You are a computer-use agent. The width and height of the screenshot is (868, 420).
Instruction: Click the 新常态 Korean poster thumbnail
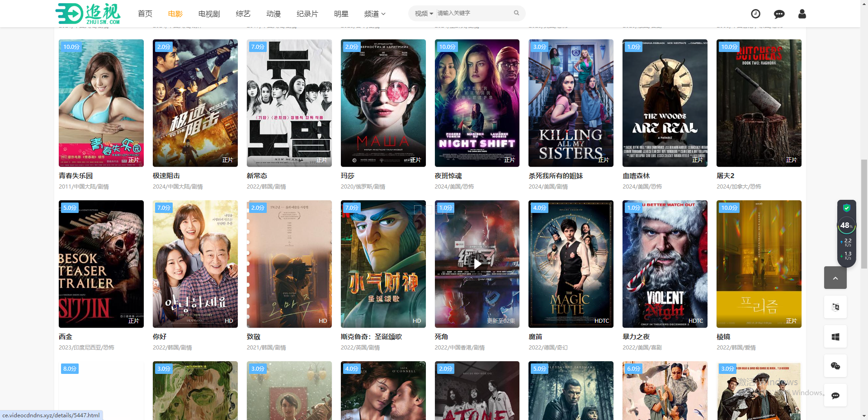(x=289, y=103)
